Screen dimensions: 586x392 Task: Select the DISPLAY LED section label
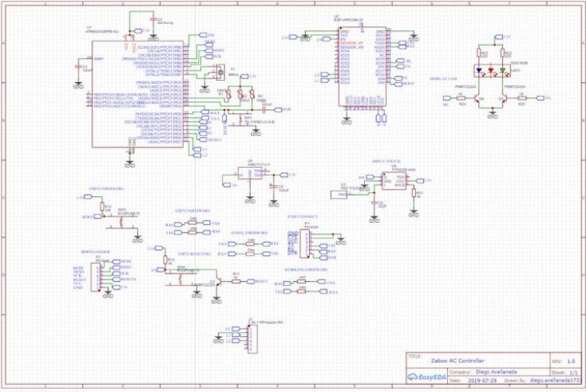click(445, 78)
